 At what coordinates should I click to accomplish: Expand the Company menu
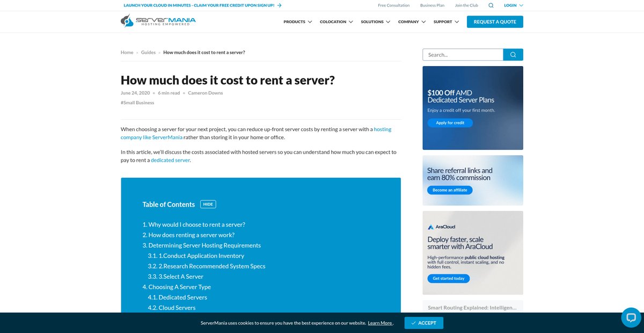pos(412,22)
